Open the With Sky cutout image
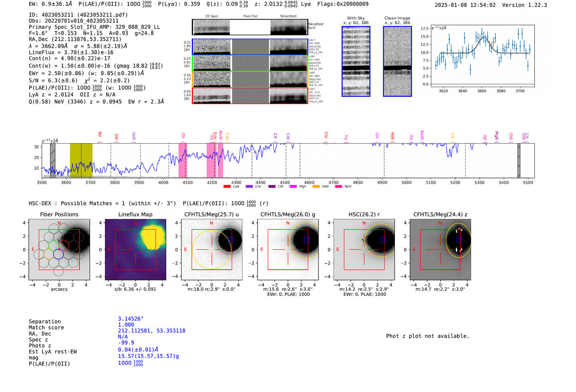The image size is (576, 392). click(x=356, y=61)
